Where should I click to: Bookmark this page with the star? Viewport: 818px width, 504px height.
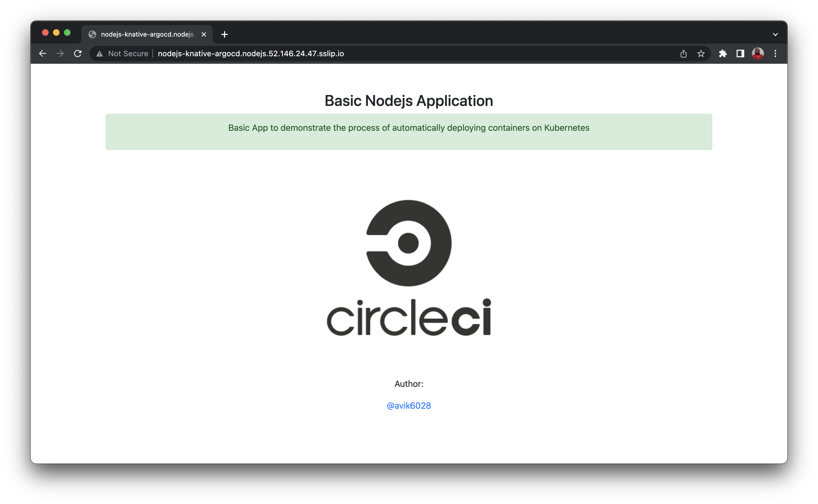point(701,54)
